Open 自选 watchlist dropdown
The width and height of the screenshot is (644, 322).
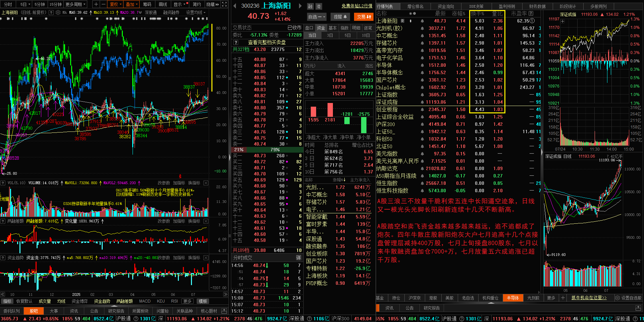[x=316, y=16]
